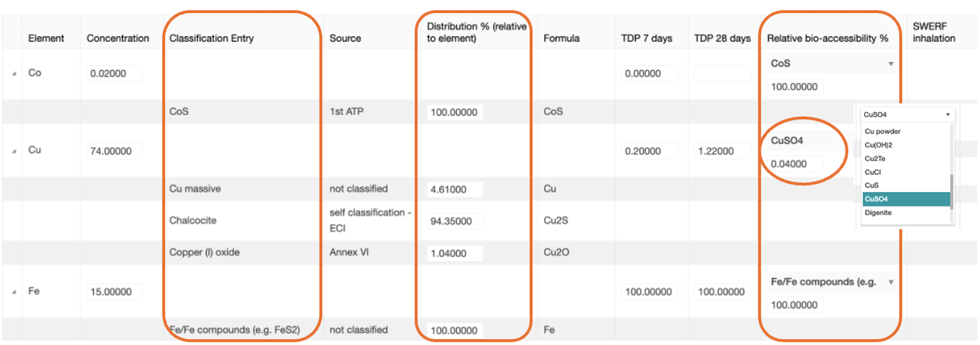Pick CuCl from the dropdown options

click(x=873, y=172)
